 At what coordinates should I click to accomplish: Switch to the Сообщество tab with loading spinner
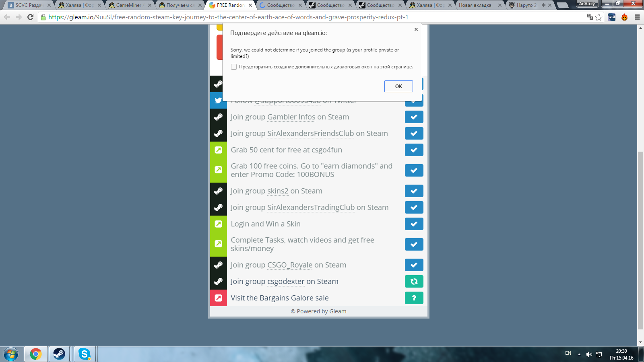pyautogui.click(x=281, y=5)
